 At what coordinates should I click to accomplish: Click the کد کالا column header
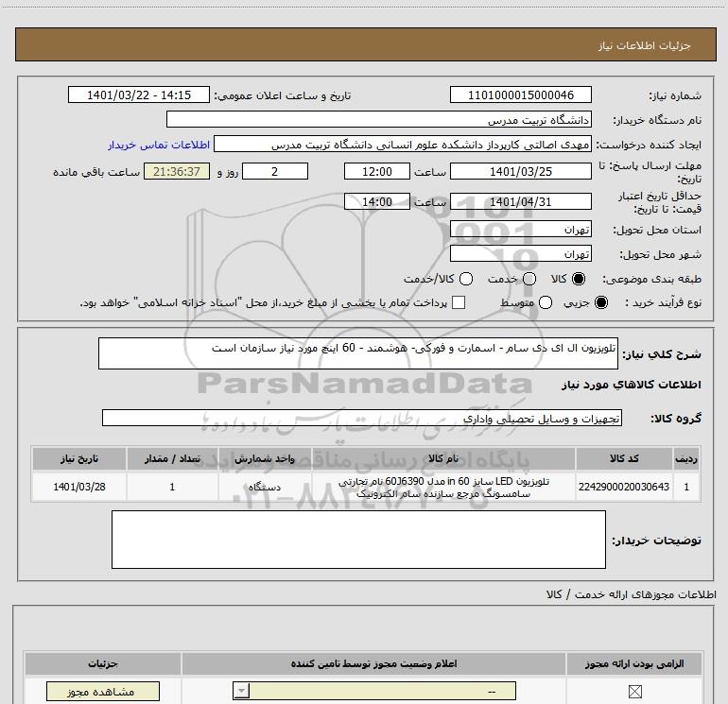(624, 459)
